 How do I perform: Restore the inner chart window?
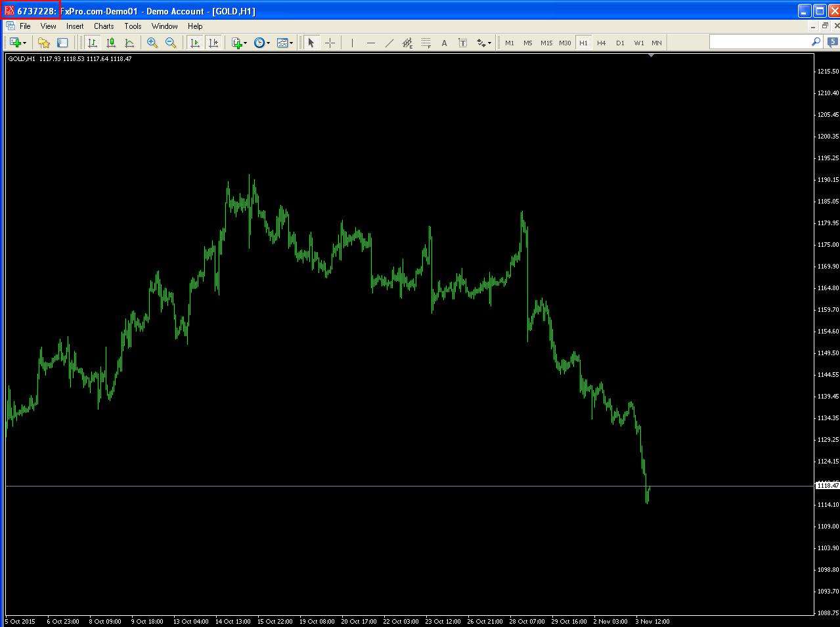[825, 26]
